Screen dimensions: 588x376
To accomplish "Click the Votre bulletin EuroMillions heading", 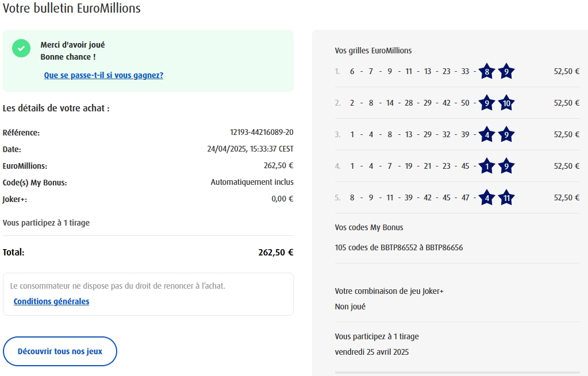I will click(72, 9).
